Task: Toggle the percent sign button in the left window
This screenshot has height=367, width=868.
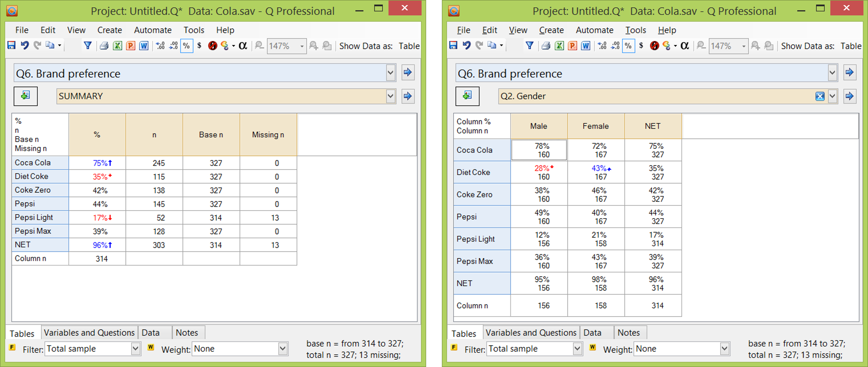Action: (x=187, y=46)
